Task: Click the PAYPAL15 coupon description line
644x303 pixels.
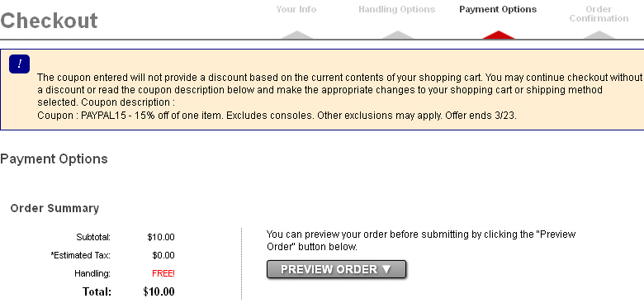Action: (277, 116)
